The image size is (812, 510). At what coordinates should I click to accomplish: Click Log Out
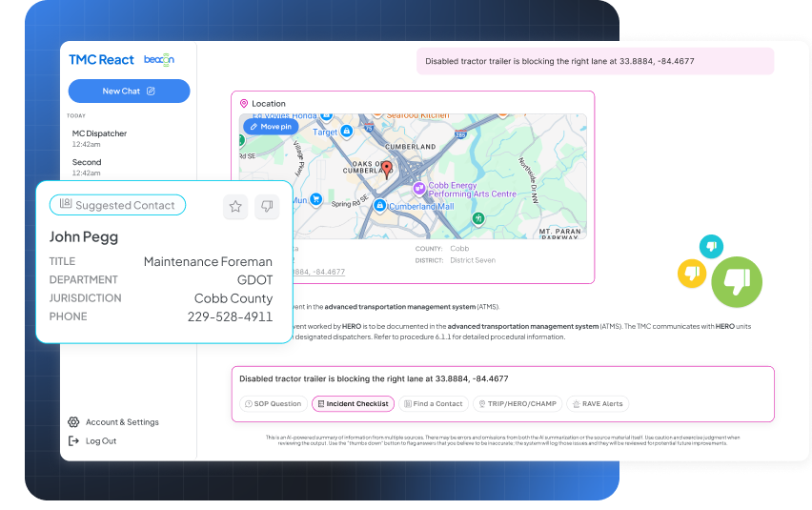click(x=92, y=441)
